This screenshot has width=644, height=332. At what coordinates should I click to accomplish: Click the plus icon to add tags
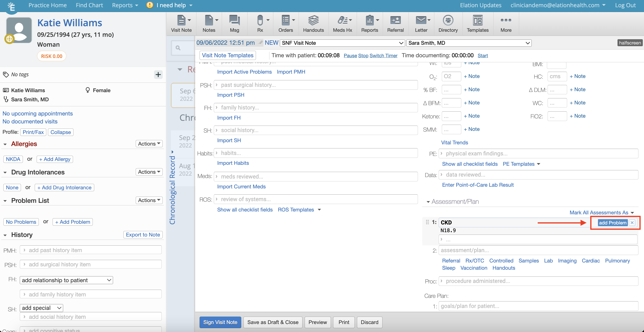[x=158, y=74]
